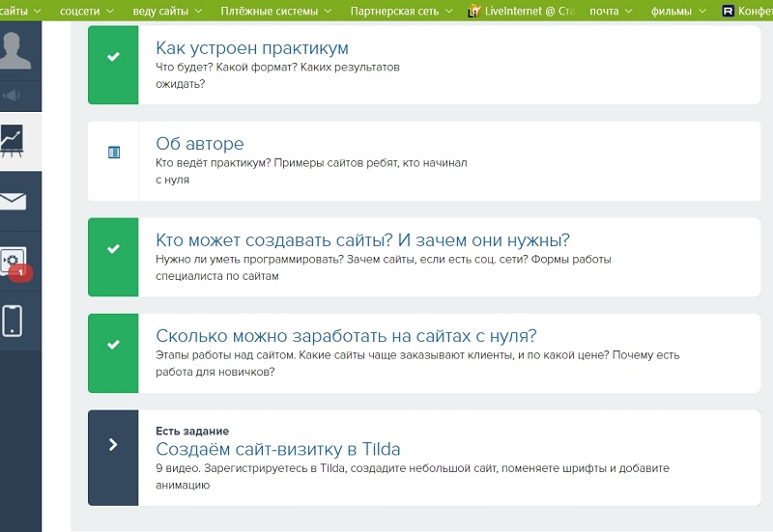Open lesson 'Как устроен практикум'
Image resolution: width=773 pixels, height=532 pixels.
pos(252,48)
